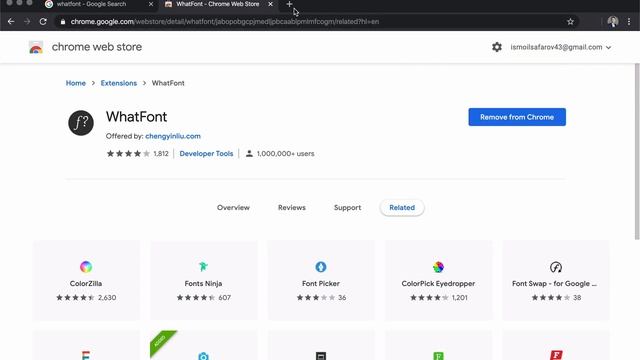The width and height of the screenshot is (640, 360).
Task: Click Font Picker title text
Action: (321, 283)
